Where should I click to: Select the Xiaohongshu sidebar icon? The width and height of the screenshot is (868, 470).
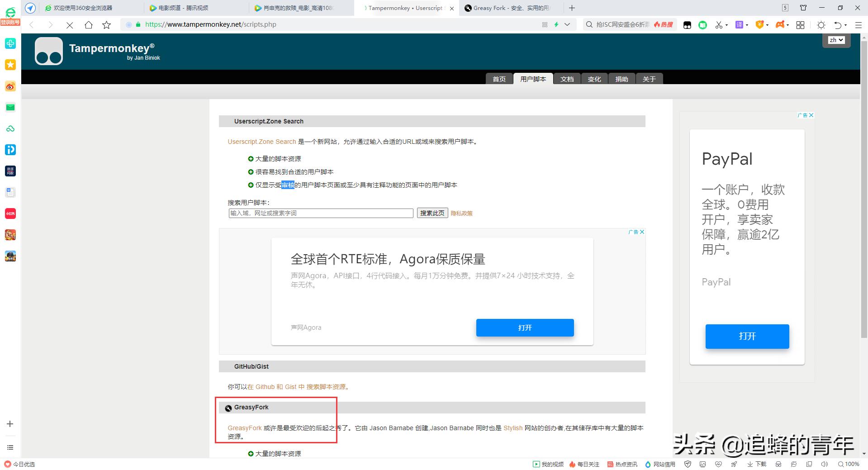click(10, 214)
